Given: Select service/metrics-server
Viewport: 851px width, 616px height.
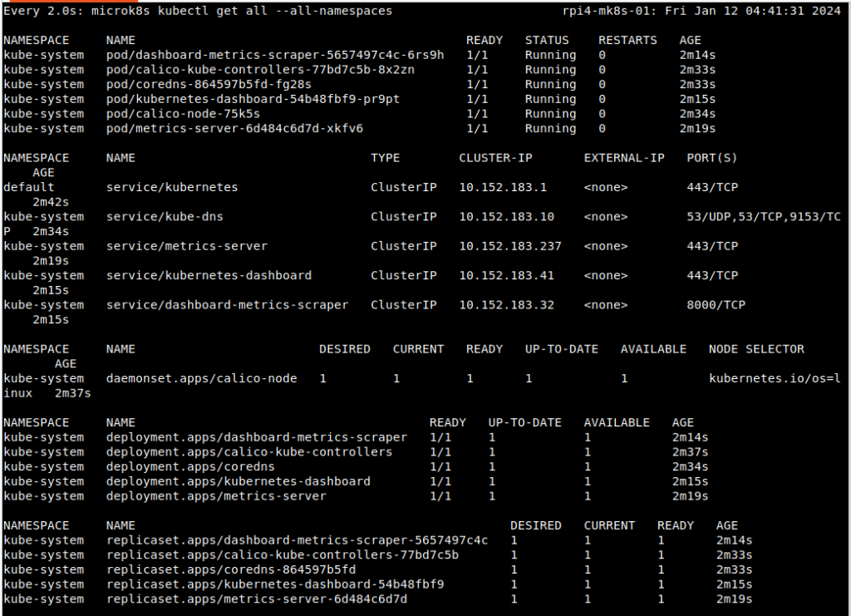Looking at the screenshot, I should point(187,246).
